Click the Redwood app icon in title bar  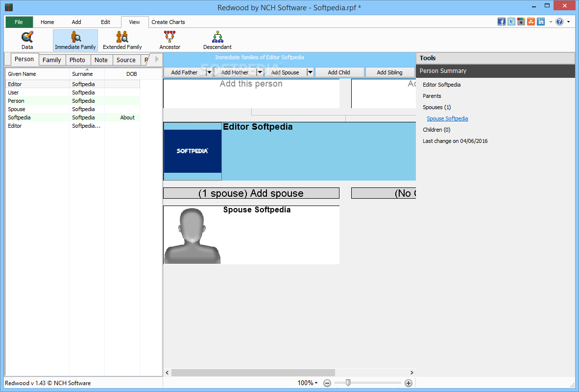pyautogui.click(x=9, y=7)
